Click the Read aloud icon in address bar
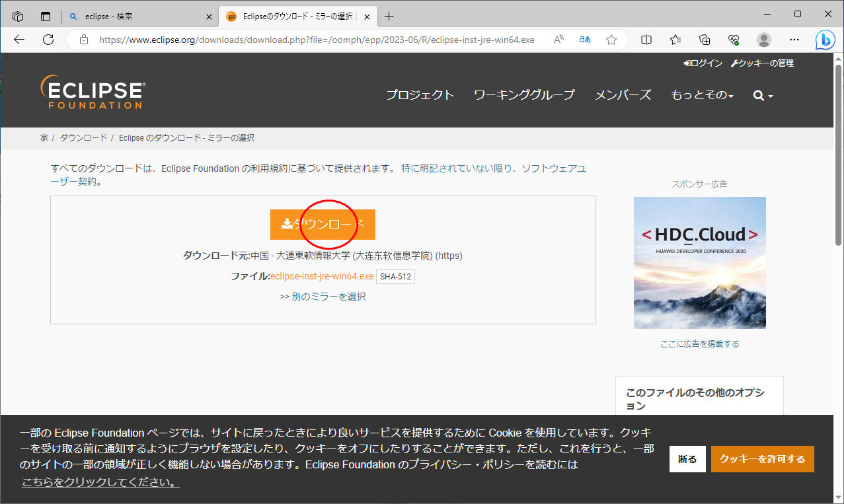 pyautogui.click(x=558, y=40)
